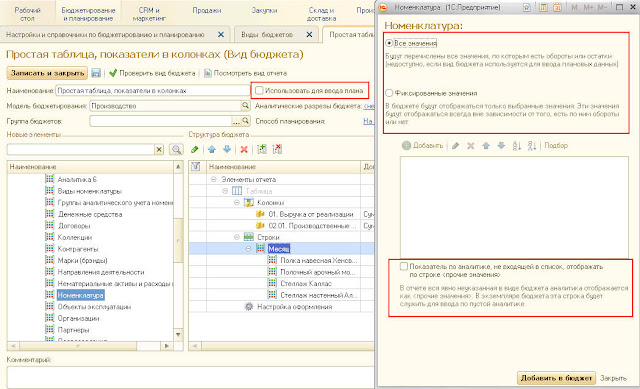Viewport: 640px width, 389px height.
Task: Clear the Новые элементы search box
Action: 159,149
